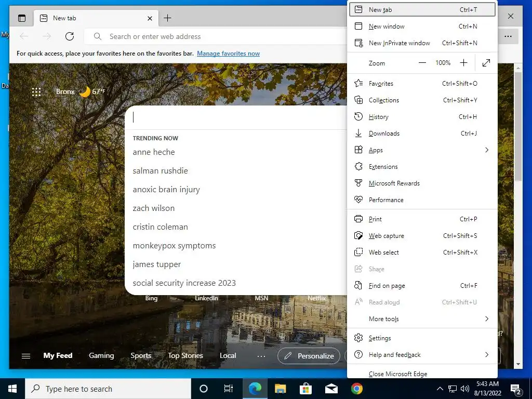Select New tab menu item
The image size is (532, 399).
(422, 9)
